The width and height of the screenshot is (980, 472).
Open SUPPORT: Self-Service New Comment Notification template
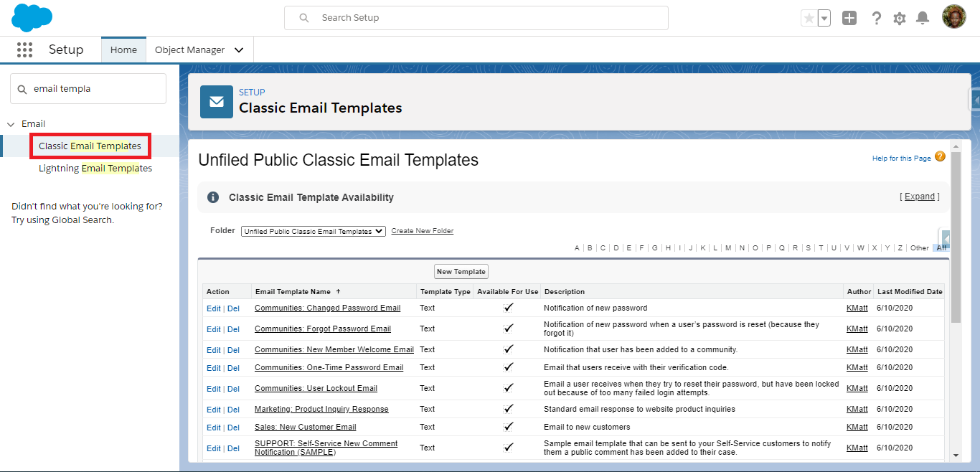tap(326, 448)
